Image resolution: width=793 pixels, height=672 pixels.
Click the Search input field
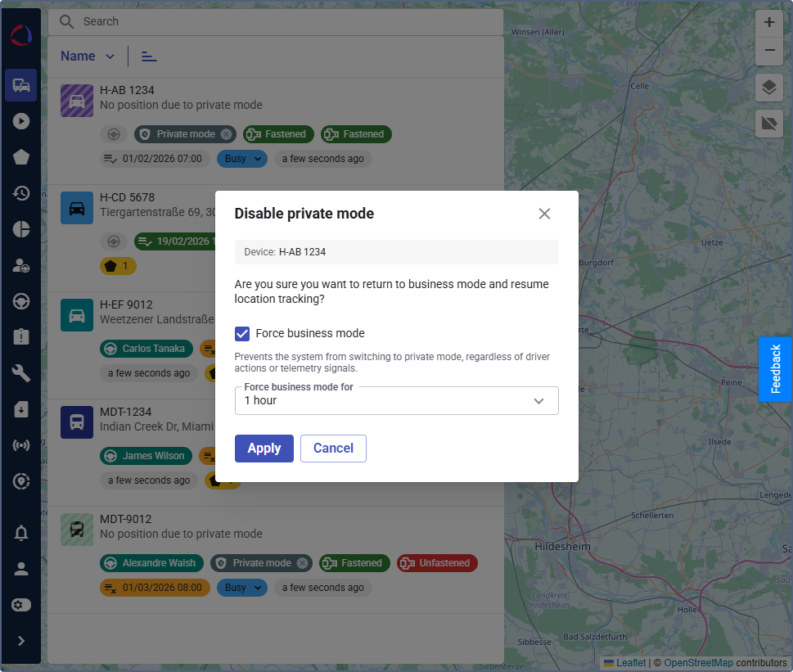tap(276, 22)
